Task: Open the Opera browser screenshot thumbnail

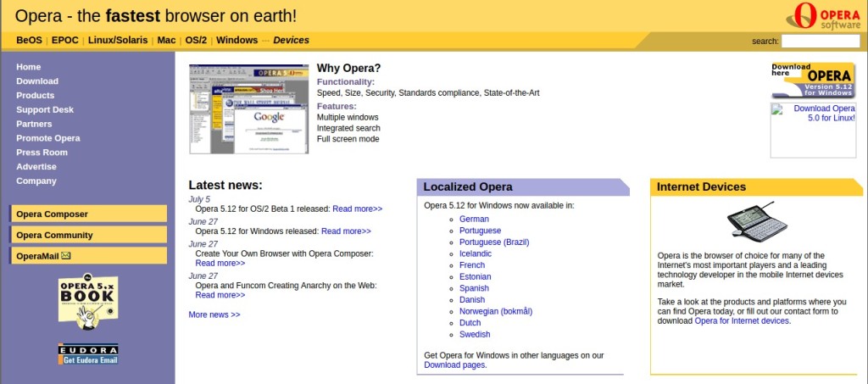Action: pyautogui.click(x=248, y=109)
